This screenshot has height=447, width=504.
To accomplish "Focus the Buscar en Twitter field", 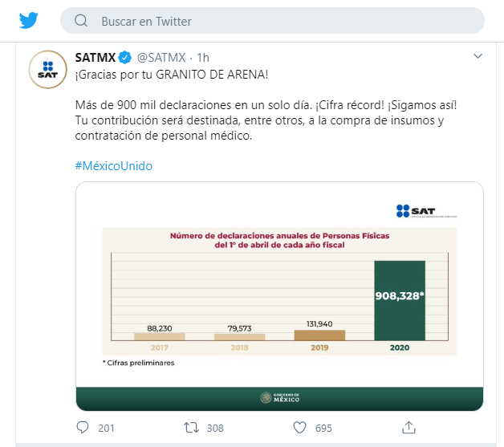I will click(272, 21).
